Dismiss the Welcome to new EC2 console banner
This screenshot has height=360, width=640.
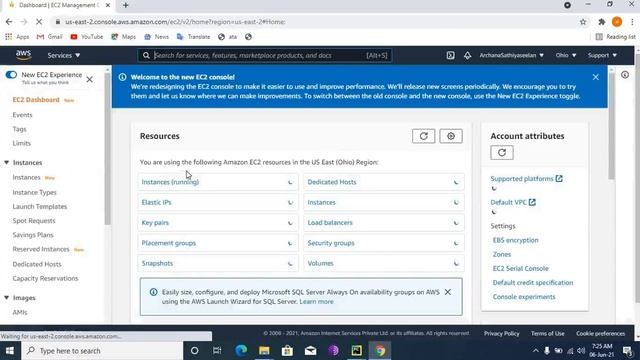596,77
